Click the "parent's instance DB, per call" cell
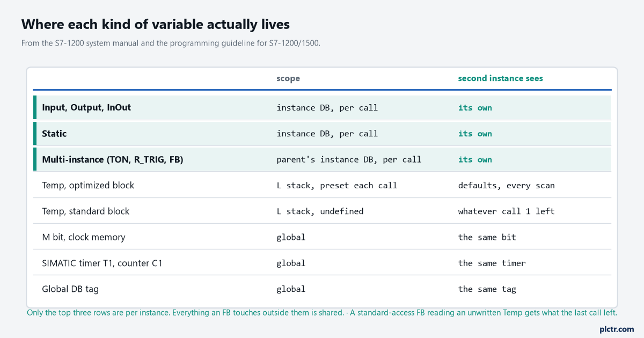Screen dimensions: 644x338 point(349,159)
